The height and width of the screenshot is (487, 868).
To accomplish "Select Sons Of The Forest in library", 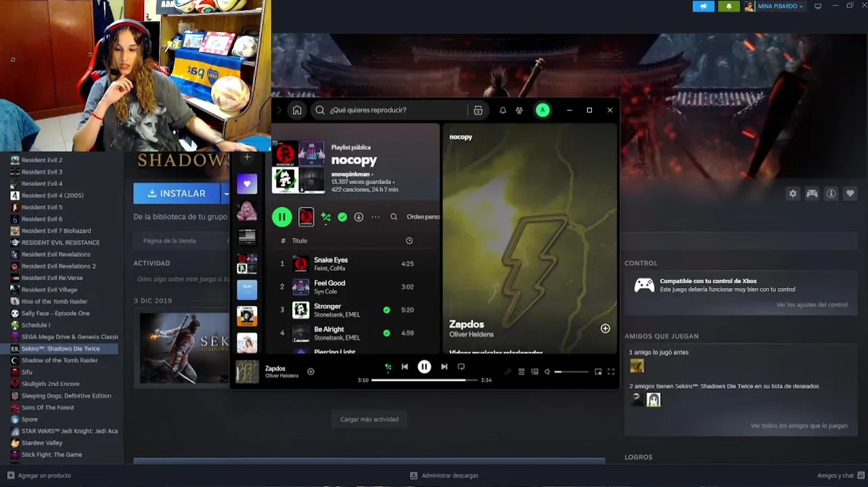I will tap(47, 407).
